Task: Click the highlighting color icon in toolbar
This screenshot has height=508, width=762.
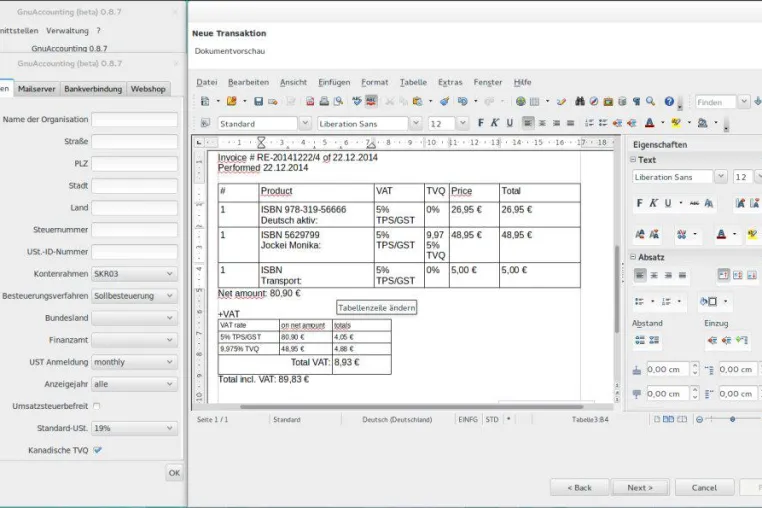Action: click(x=676, y=123)
